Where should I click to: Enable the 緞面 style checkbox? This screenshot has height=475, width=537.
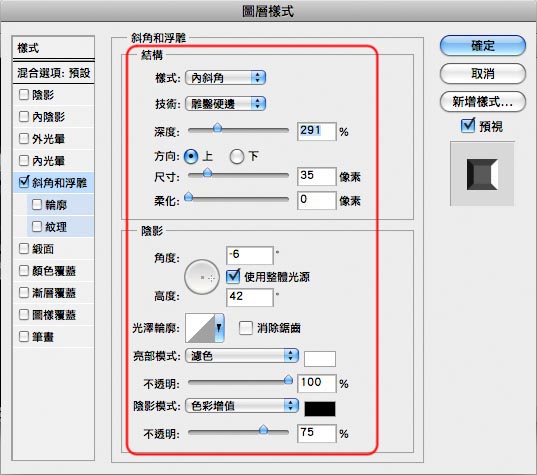click(24, 249)
